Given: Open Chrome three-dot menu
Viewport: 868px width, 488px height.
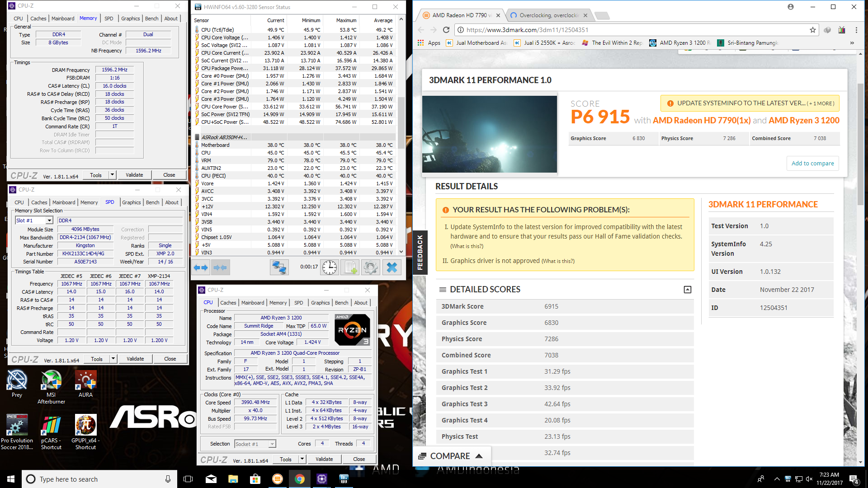Looking at the screenshot, I should point(856,30).
